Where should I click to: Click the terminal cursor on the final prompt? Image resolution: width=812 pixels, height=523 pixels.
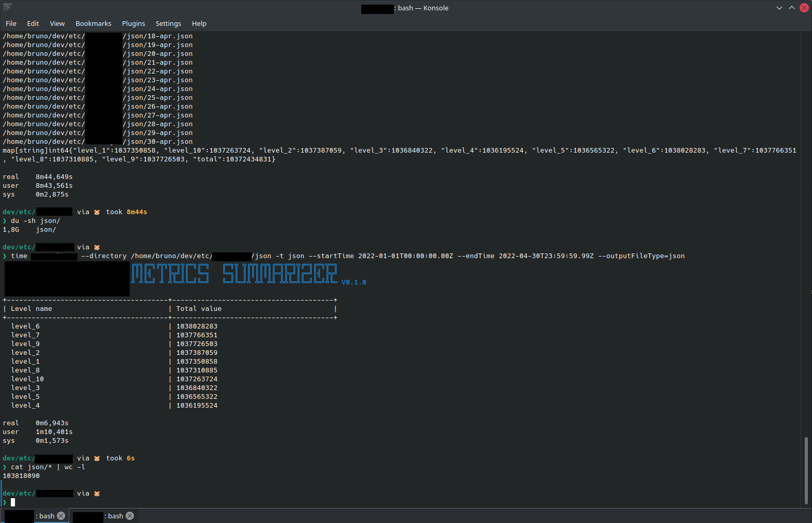(x=13, y=502)
